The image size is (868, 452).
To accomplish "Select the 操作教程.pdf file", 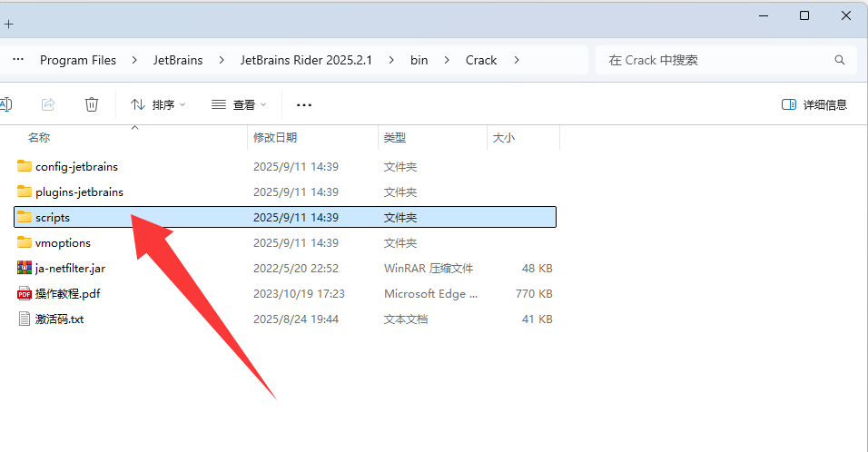I will pos(285,294).
